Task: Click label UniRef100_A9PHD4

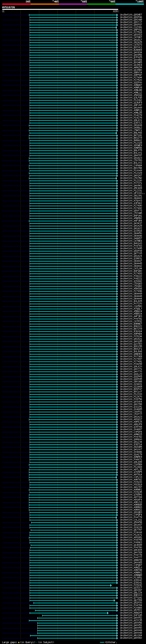Action: click(x=131, y=334)
